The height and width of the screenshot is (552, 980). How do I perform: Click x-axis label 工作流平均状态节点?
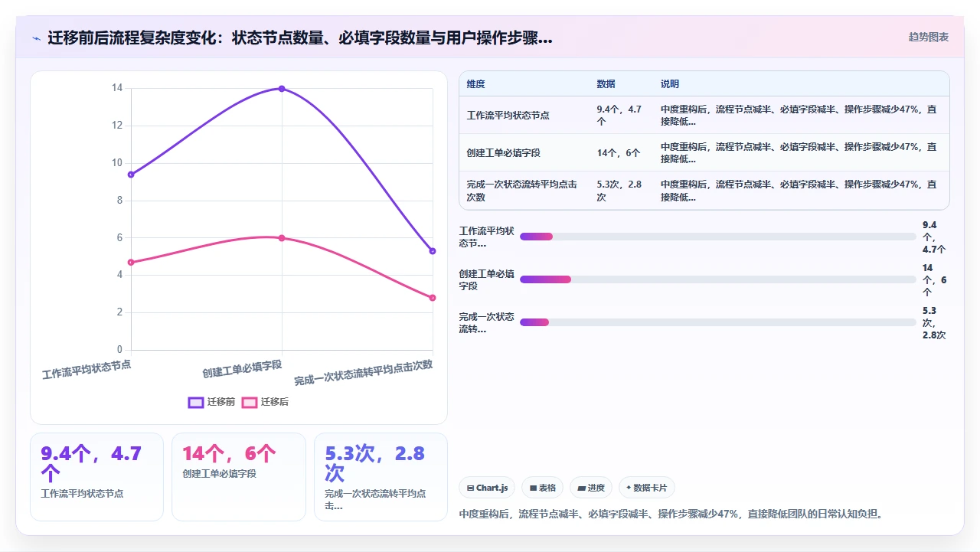point(87,370)
